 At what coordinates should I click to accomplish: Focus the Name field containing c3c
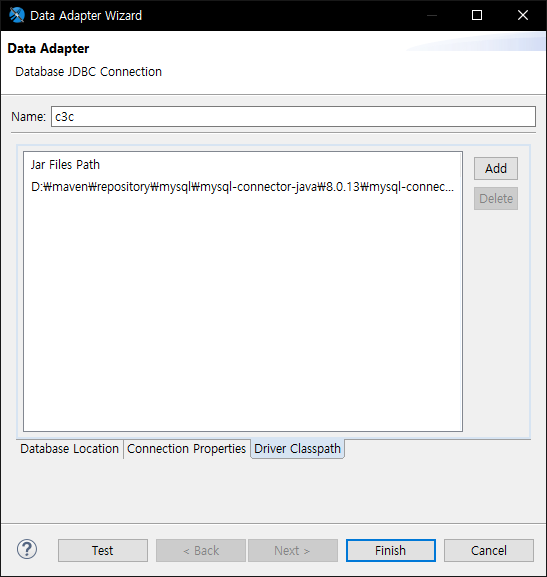(293, 117)
